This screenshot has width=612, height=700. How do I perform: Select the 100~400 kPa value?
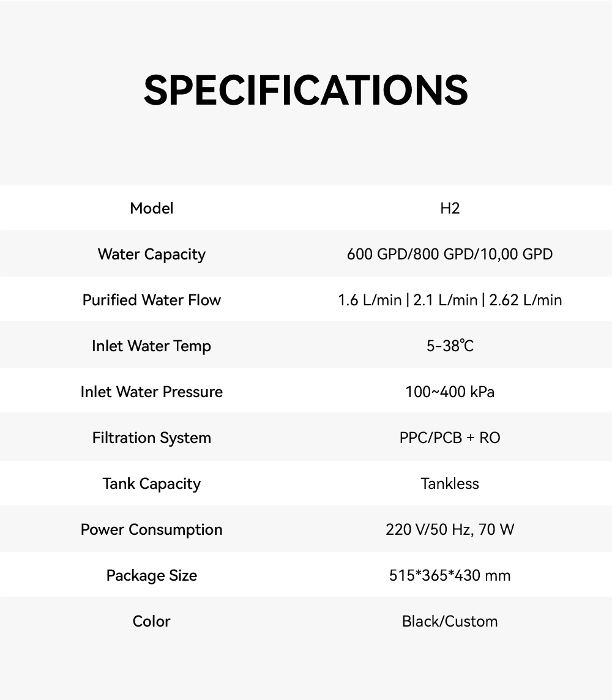(450, 392)
